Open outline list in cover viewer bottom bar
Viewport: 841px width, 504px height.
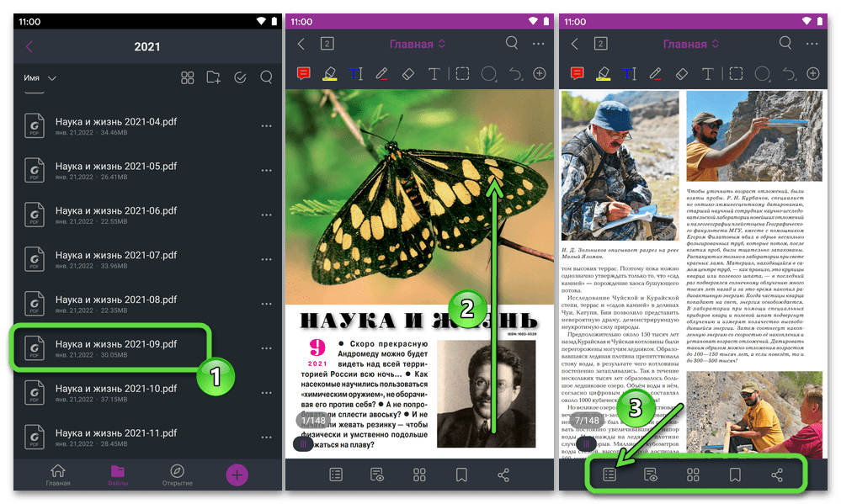tap(336, 475)
